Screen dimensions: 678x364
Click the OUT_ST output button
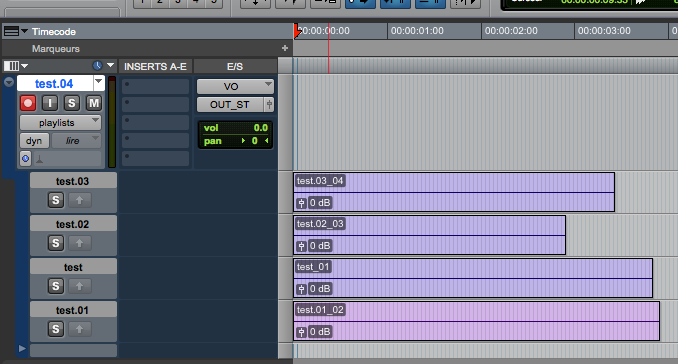(x=230, y=105)
